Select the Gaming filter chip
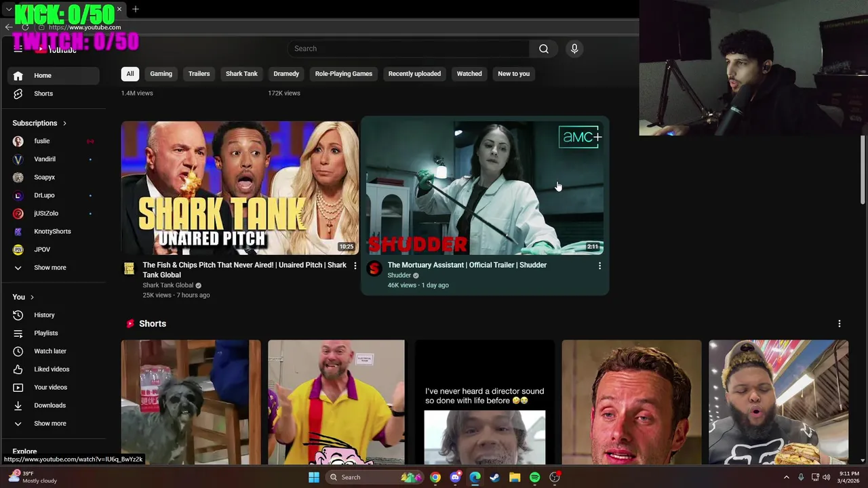 pos(161,74)
